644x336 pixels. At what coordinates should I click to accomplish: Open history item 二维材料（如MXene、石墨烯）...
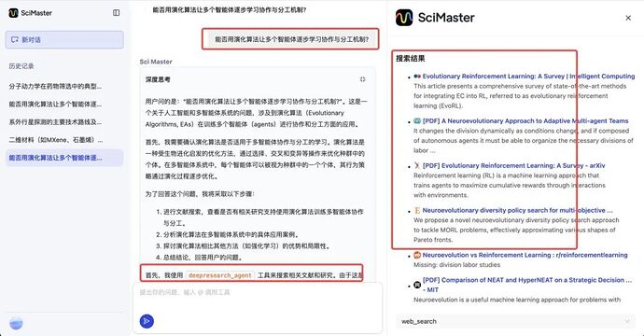pos(55,140)
